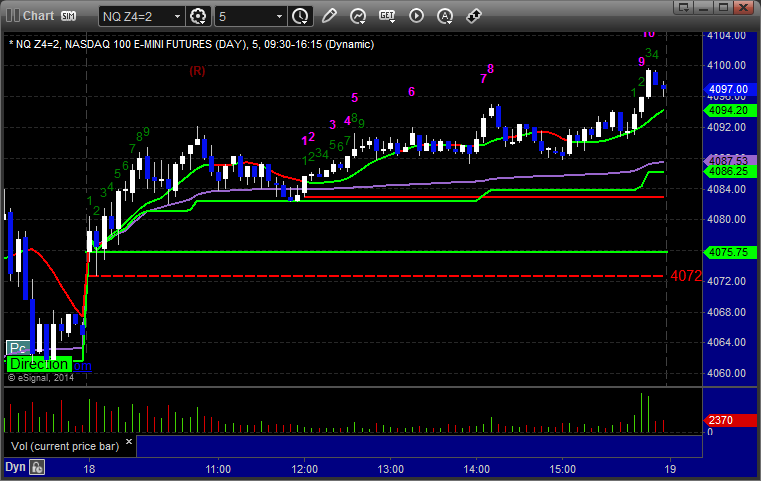
Task: Click the 4060.00 price axis label
Action: [x=727, y=373]
